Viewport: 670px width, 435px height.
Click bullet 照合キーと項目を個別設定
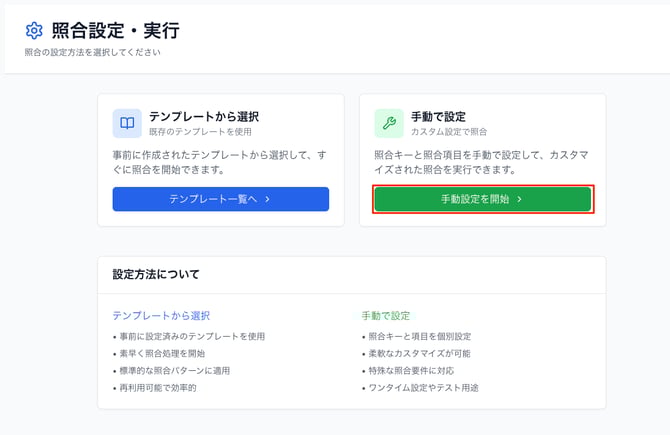pos(419,337)
